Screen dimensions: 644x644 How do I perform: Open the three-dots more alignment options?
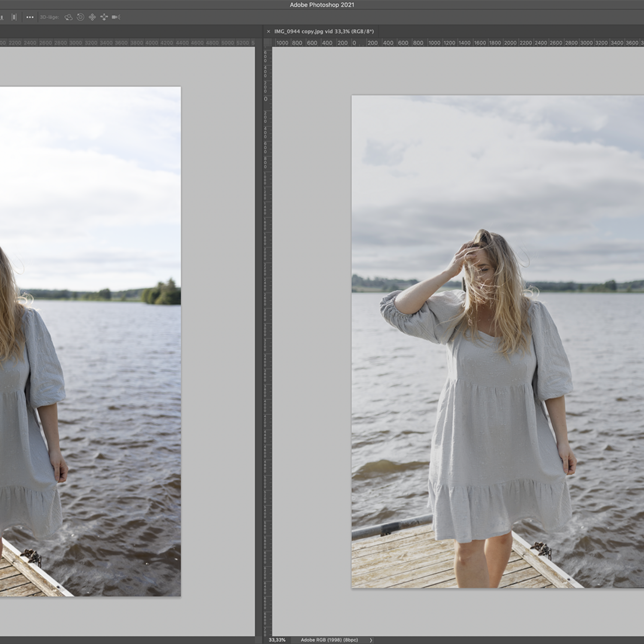pos(30,17)
